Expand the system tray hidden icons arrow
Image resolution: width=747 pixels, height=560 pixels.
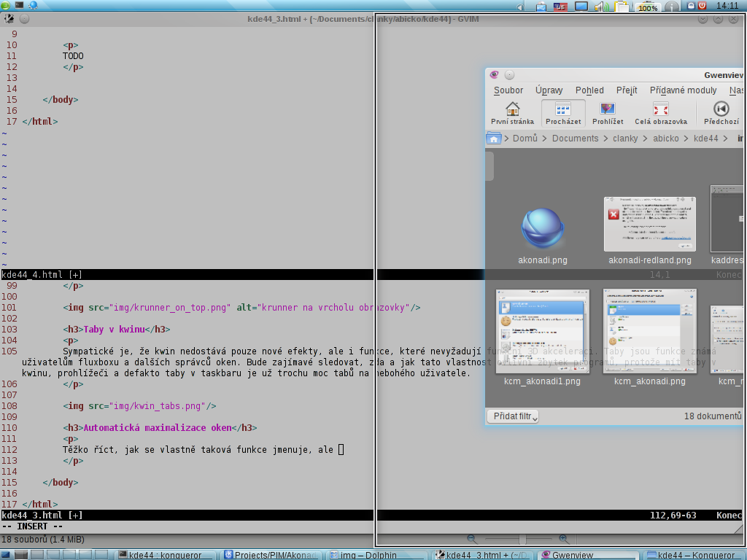pyautogui.click(x=521, y=7)
